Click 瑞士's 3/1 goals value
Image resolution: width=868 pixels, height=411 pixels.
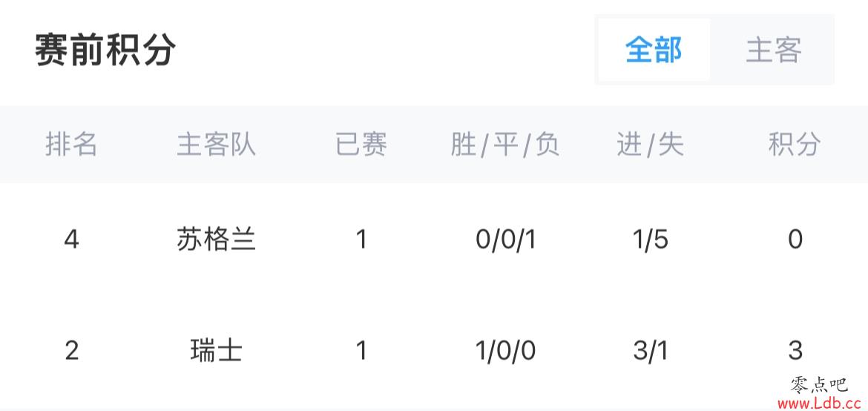651,351
